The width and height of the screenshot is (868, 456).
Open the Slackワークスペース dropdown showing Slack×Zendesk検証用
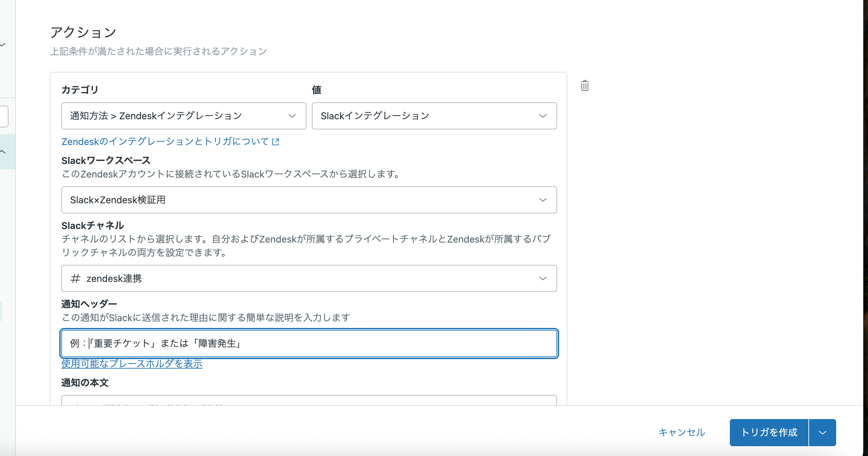pos(309,200)
